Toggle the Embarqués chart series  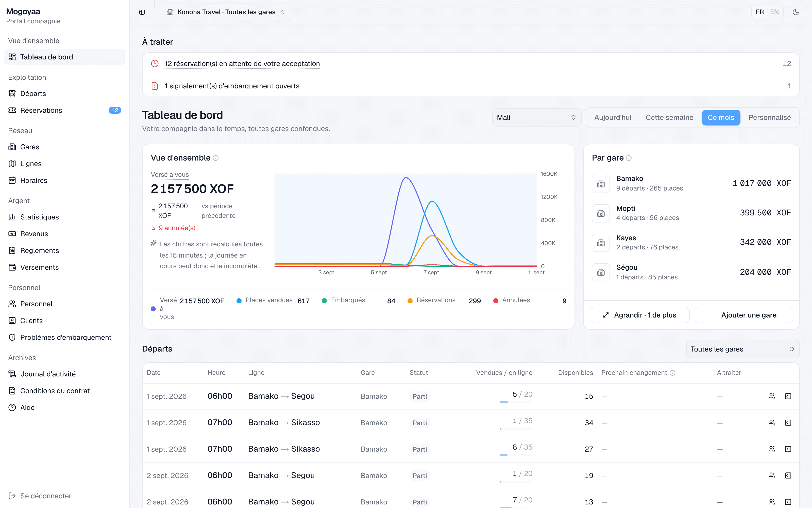[x=358, y=300]
